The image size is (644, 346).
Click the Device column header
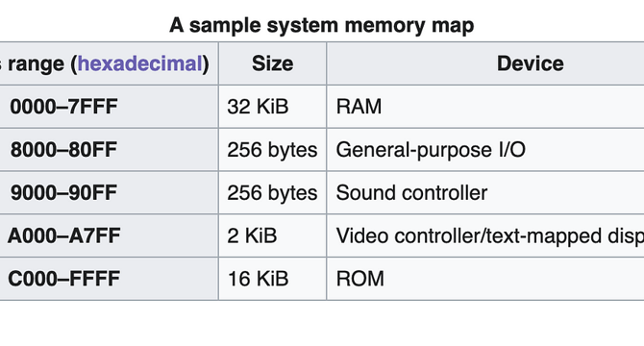(x=485, y=63)
